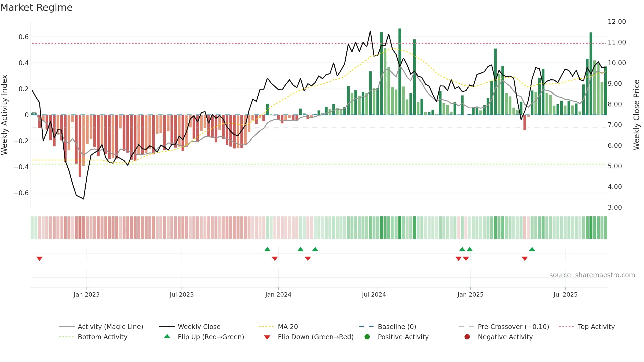Click the red Flip Down triangle icon in legend
644x362 pixels.
coord(267,337)
